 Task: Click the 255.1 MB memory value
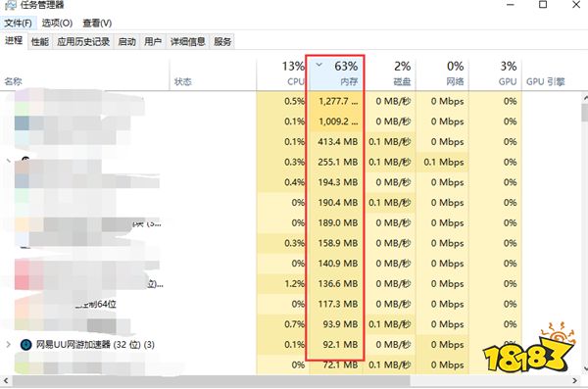point(338,162)
